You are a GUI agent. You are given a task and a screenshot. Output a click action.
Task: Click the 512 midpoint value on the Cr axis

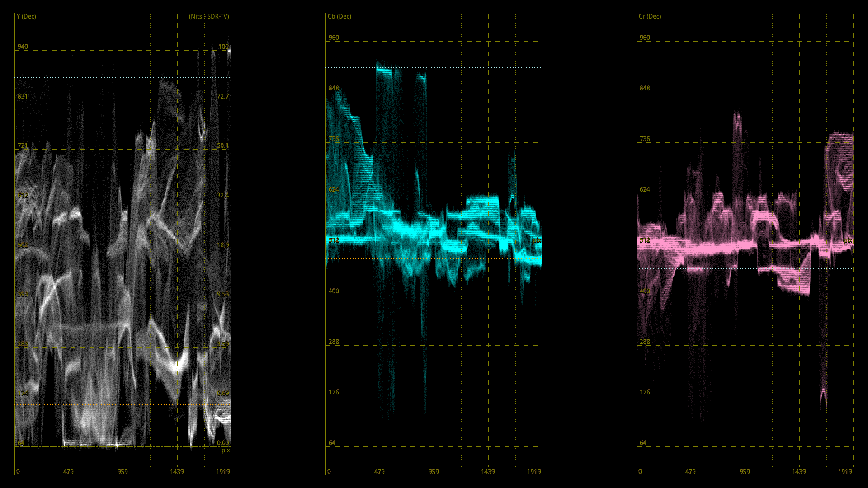point(646,240)
